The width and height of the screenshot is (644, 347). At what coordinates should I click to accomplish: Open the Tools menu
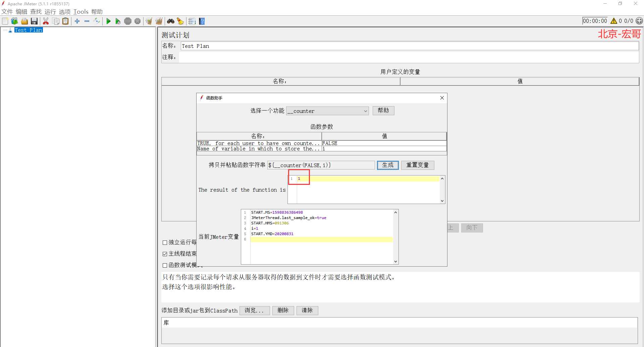pos(81,12)
